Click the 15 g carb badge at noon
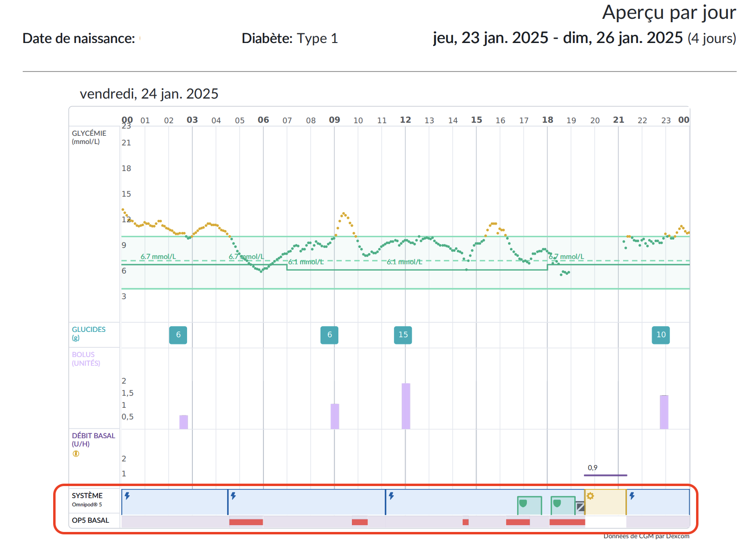756x545 pixels. pyautogui.click(x=403, y=335)
